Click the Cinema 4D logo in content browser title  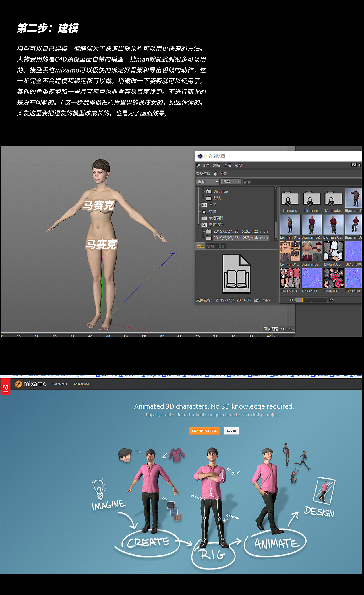[200, 156]
